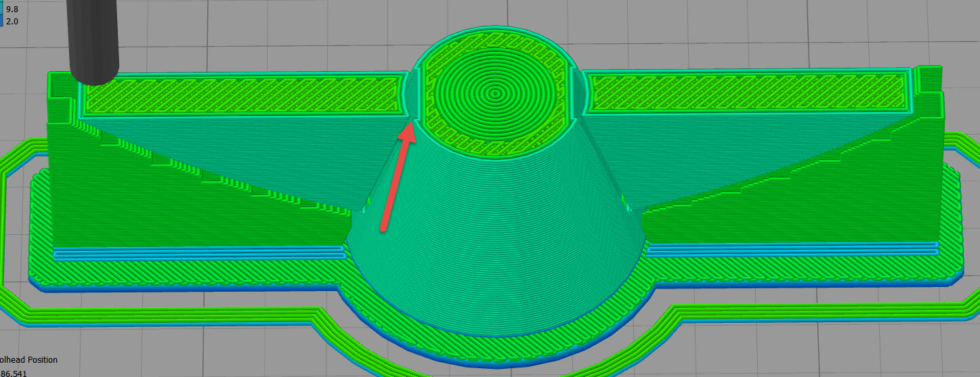The width and height of the screenshot is (980, 377).
Task: Click the "olhead Position" label
Action: click(x=28, y=360)
